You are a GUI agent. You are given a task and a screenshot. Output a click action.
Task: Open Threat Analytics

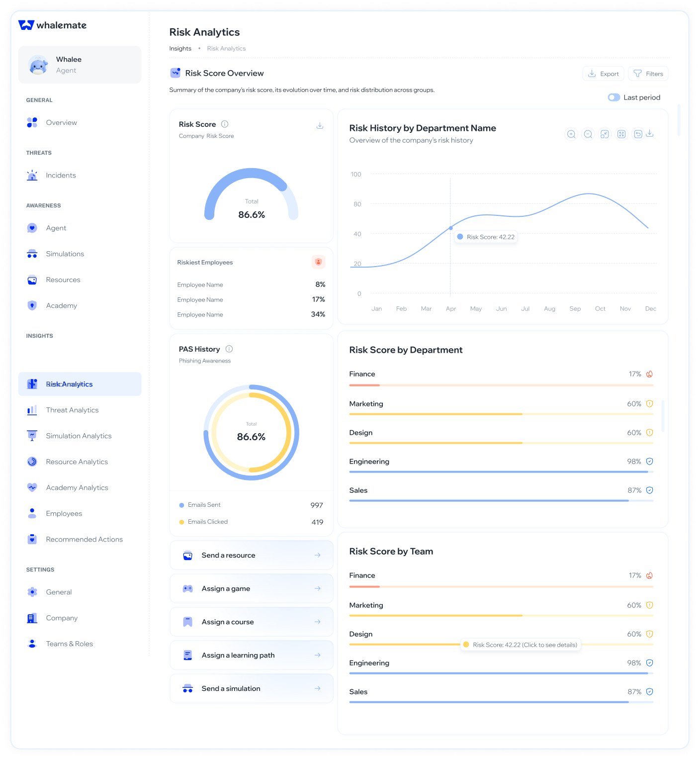[x=80, y=410]
